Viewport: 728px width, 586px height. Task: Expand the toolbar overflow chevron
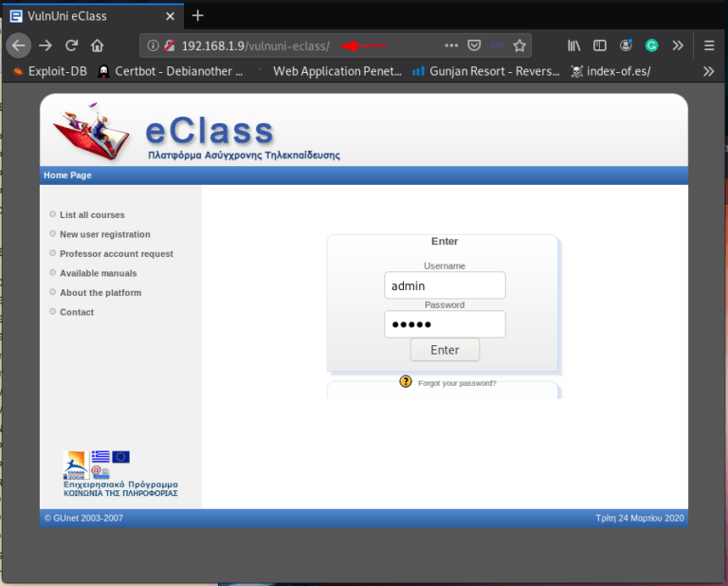678,46
